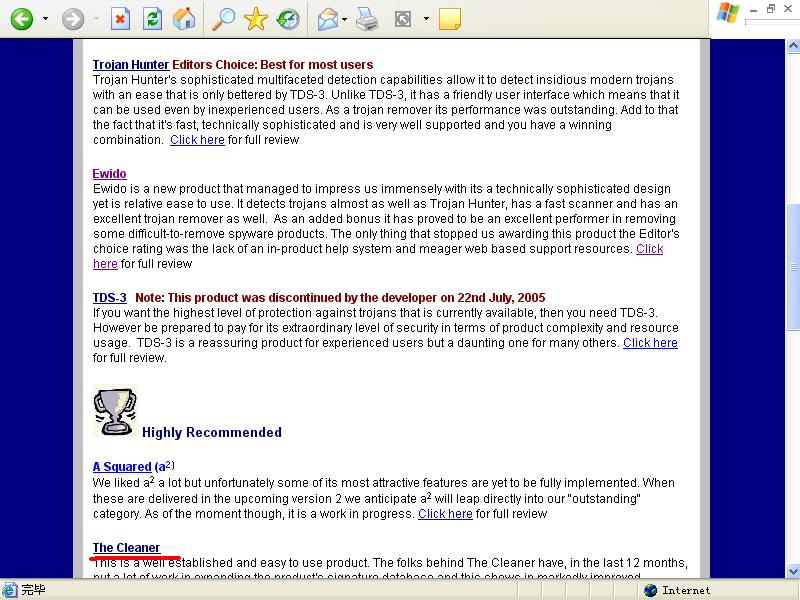Stop loading with the red X page icon
The image size is (800, 600).
pyautogui.click(x=120, y=19)
